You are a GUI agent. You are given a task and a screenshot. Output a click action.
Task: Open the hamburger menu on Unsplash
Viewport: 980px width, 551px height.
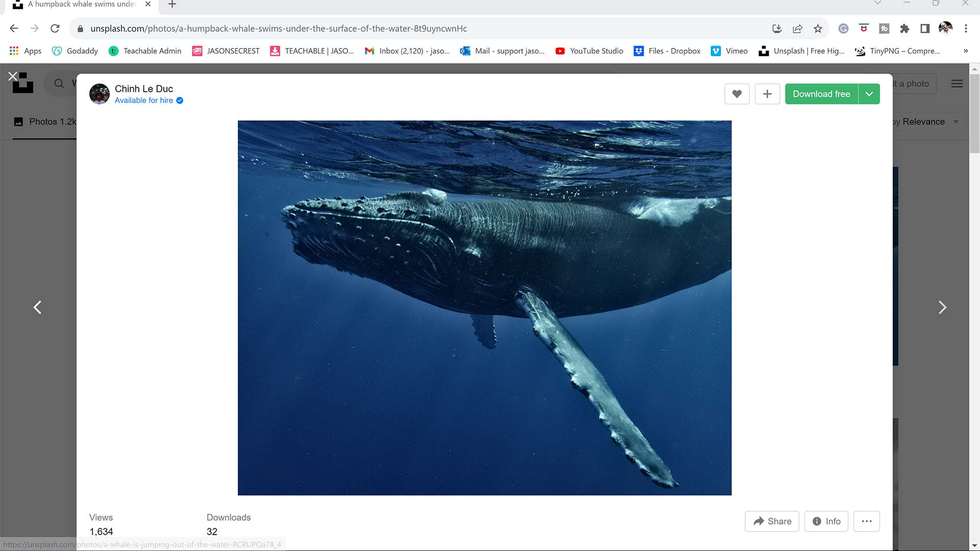pos(957,84)
